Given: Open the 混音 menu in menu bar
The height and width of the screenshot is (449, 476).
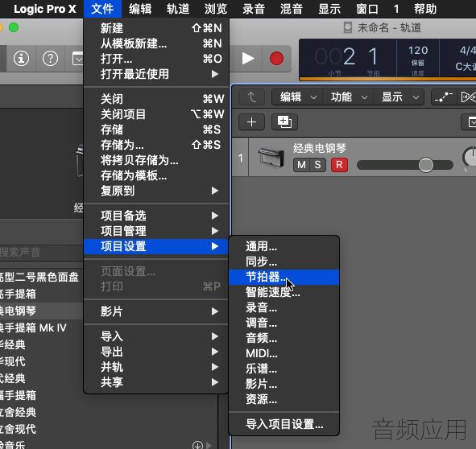Looking at the screenshot, I should (292, 9).
